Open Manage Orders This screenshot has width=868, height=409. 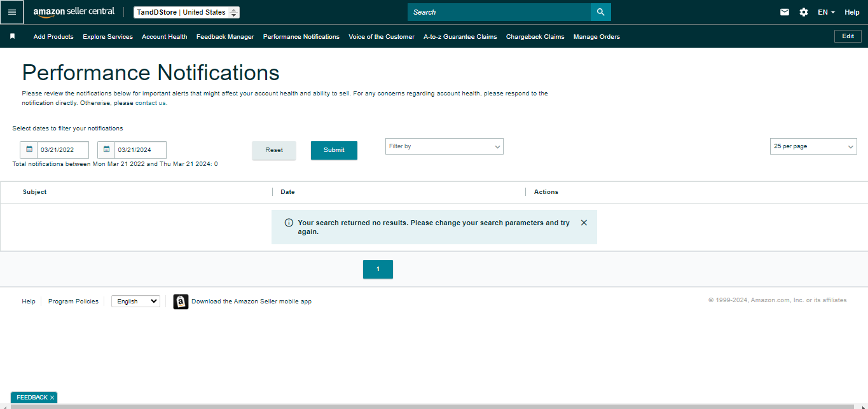click(596, 37)
